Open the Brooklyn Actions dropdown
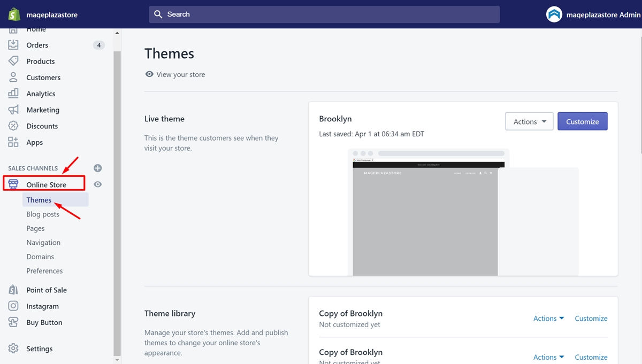Viewport: 642px width, 364px height. click(530, 121)
